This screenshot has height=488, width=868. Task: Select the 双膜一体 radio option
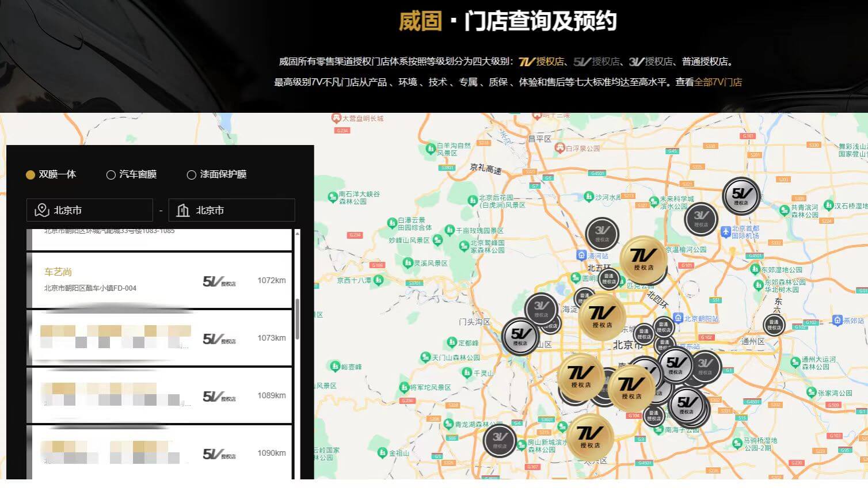31,175
